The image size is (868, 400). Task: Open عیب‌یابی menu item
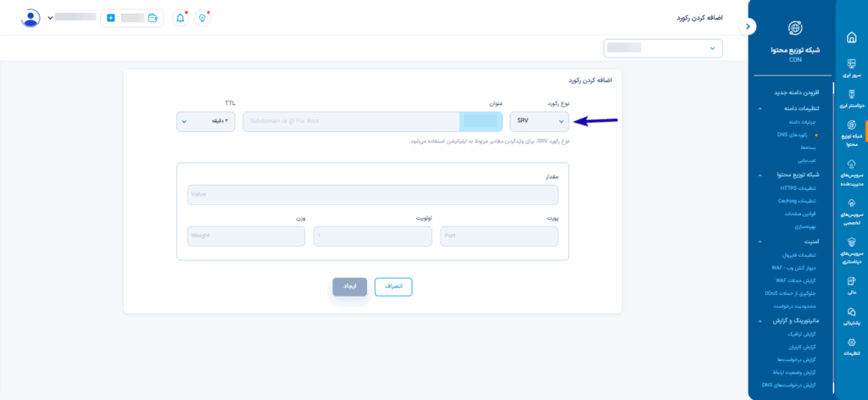(808, 161)
